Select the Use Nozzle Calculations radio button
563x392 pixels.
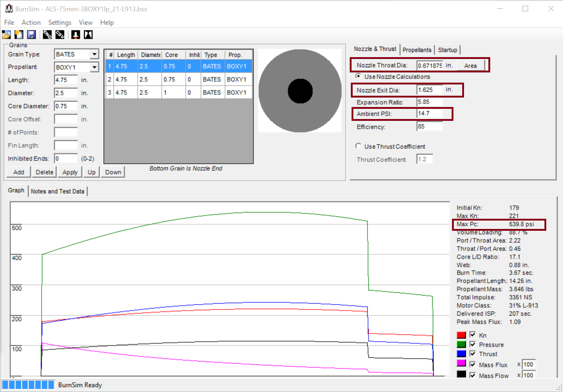[358, 76]
